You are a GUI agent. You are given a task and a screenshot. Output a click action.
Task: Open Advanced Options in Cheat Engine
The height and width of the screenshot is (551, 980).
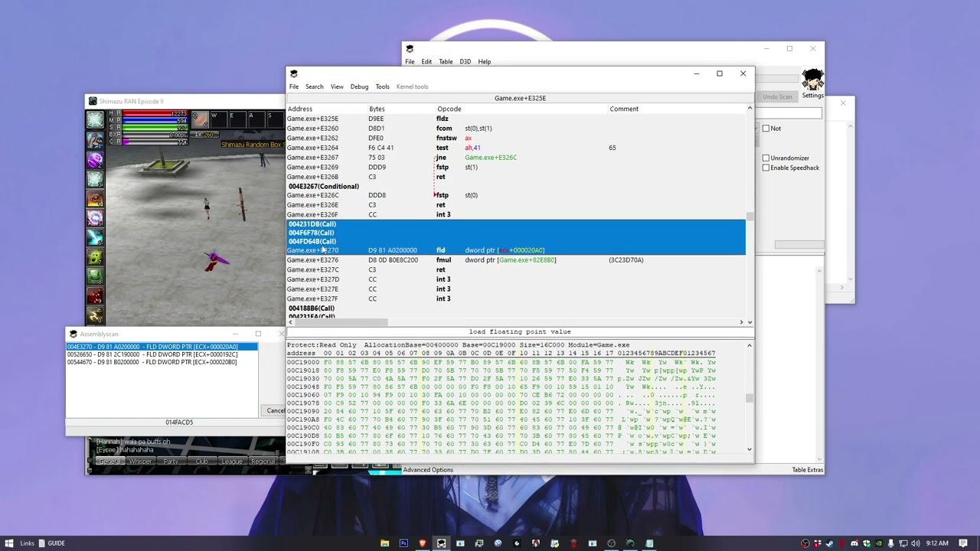pyautogui.click(x=428, y=470)
